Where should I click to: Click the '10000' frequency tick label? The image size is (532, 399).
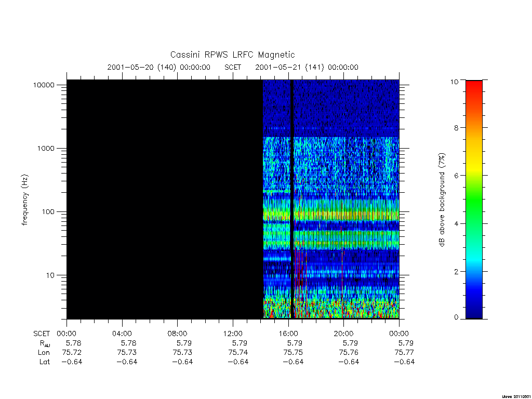pos(44,85)
